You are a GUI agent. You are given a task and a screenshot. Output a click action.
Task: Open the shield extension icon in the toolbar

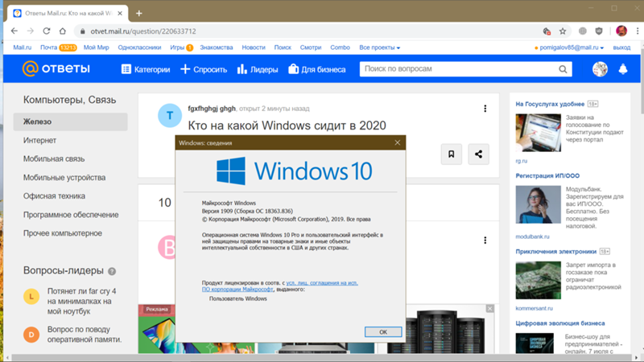coord(599,31)
